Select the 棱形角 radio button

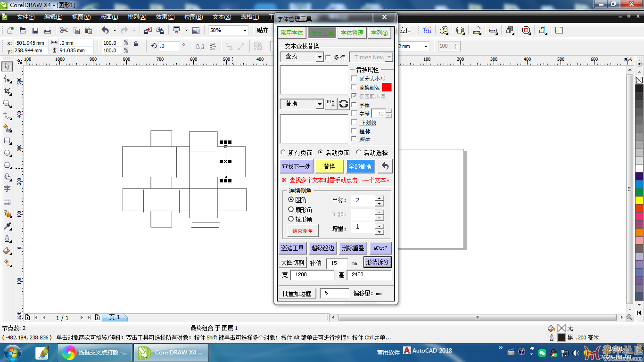coord(291,219)
